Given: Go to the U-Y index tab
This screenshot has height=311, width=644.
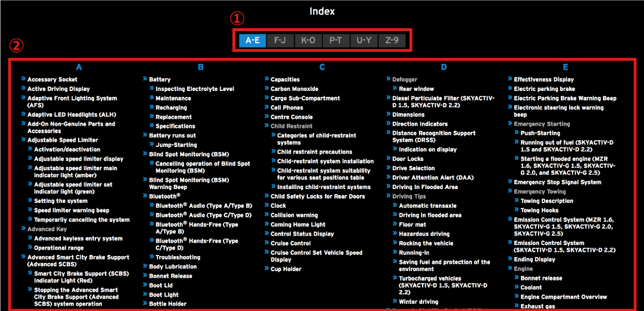Looking at the screenshot, I should click(x=364, y=40).
